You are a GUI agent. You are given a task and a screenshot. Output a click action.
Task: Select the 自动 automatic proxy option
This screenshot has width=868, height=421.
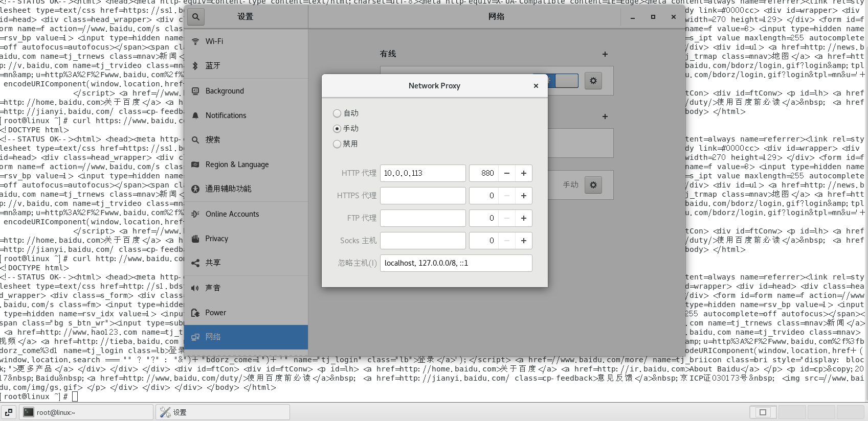tap(346, 113)
